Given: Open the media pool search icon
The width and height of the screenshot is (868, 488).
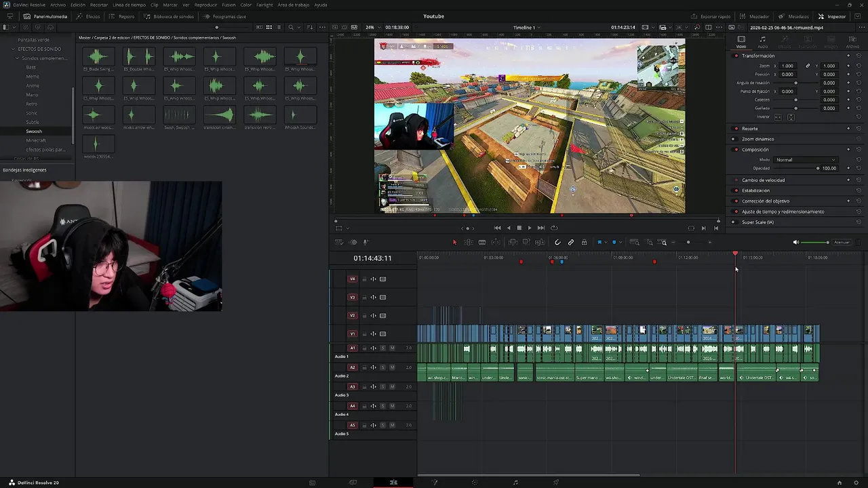Looking at the screenshot, I should coord(291,27).
